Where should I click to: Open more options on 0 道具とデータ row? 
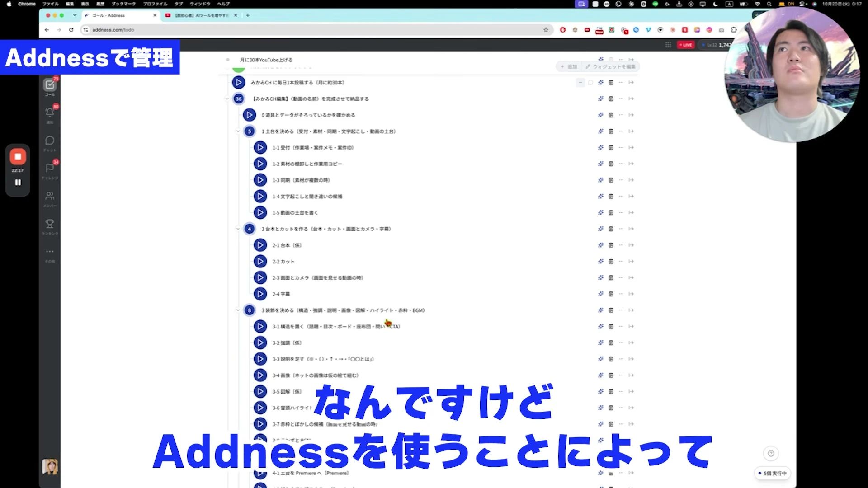click(621, 115)
